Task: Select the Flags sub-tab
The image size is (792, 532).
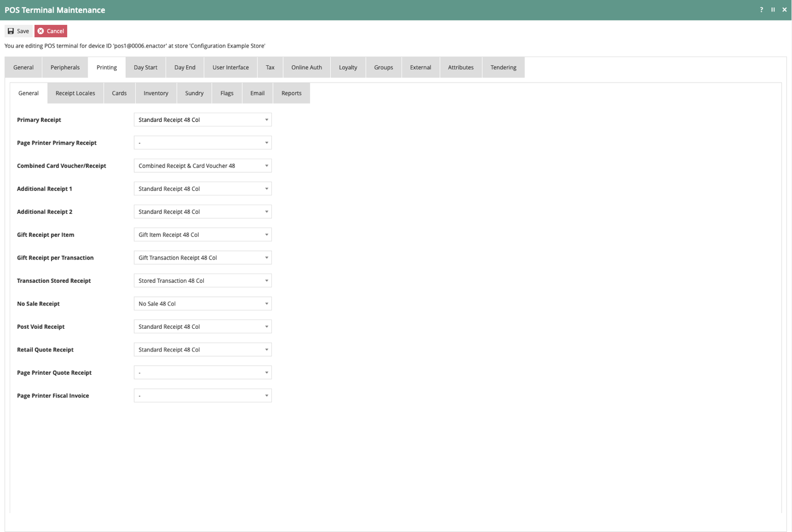Action: [x=227, y=93]
